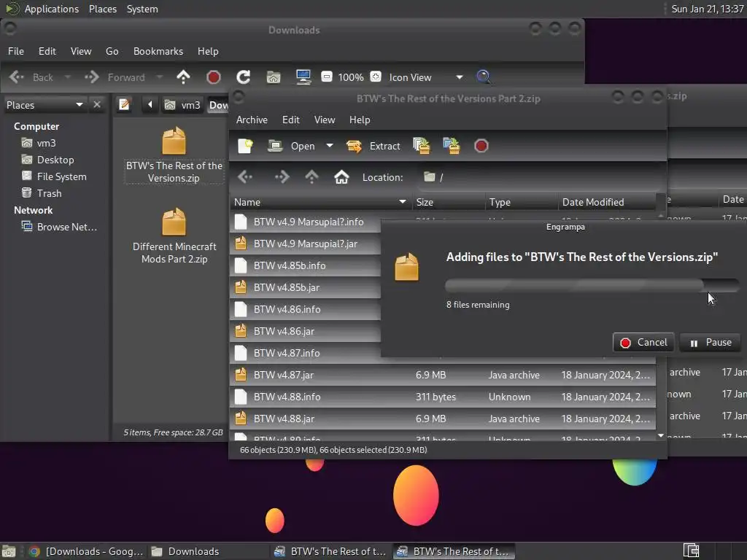Screen dimensions: 747x560
Task: Click the computer icon in Downloads toolbar
Action: pos(303,77)
